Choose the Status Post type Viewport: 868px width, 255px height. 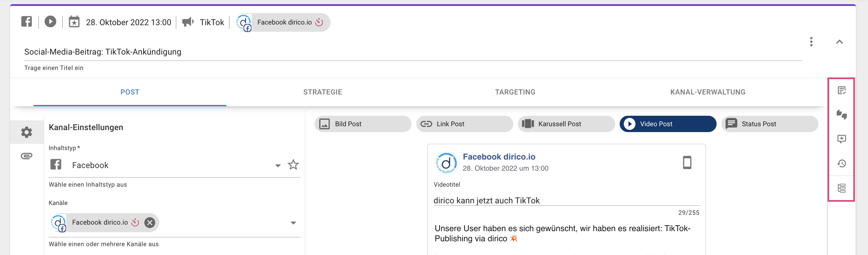[769, 124]
